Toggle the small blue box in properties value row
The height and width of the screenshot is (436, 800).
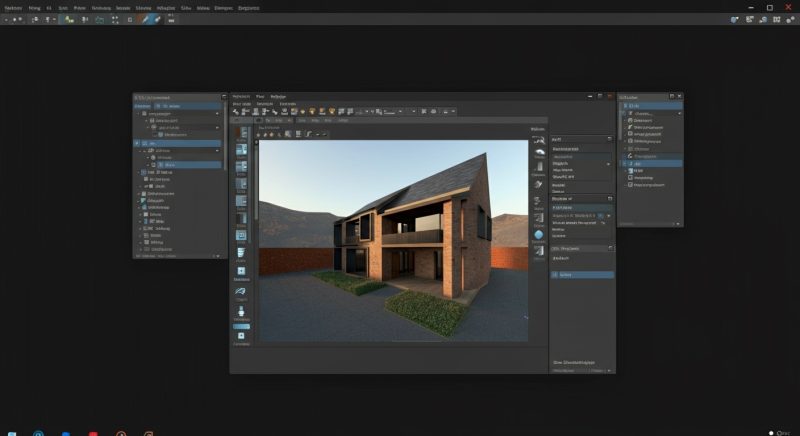point(601,216)
